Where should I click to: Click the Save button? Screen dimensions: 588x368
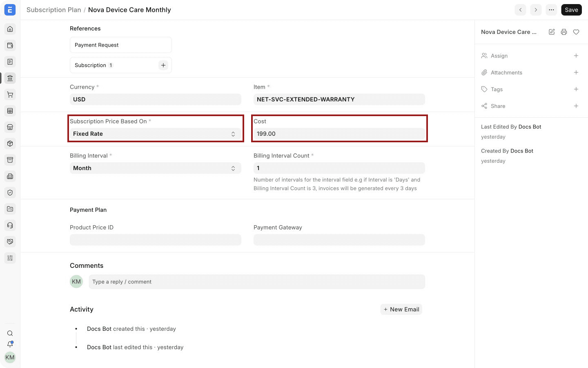[x=571, y=10]
